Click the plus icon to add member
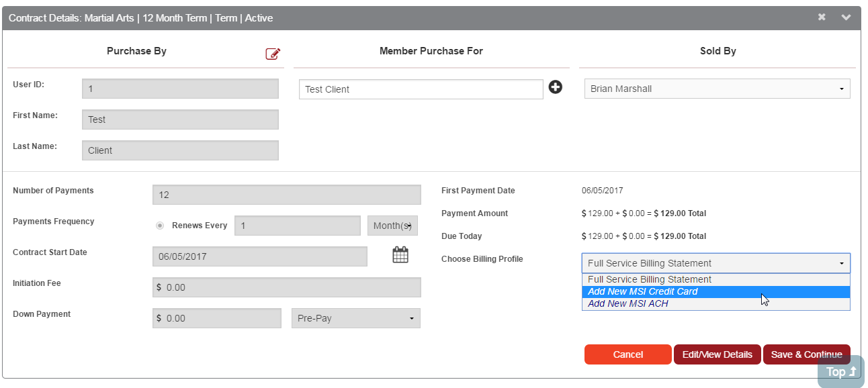This screenshot has width=868, height=388. pyautogui.click(x=556, y=87)
